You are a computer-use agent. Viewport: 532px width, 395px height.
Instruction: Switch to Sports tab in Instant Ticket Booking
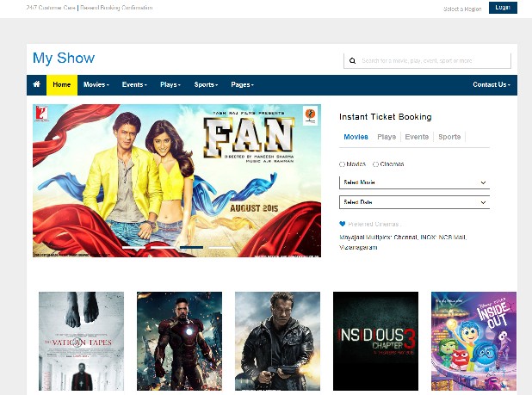[x=449, y=137]
